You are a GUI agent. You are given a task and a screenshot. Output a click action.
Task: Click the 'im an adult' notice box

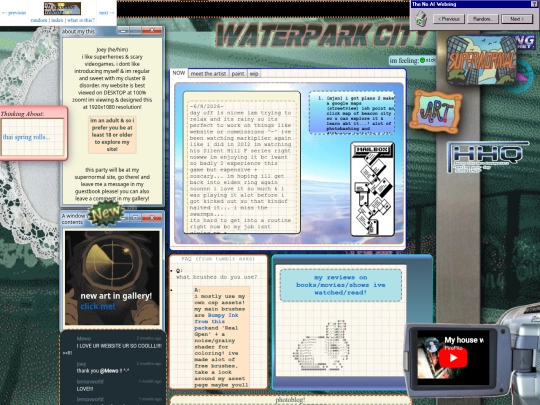tap(112, 135)
